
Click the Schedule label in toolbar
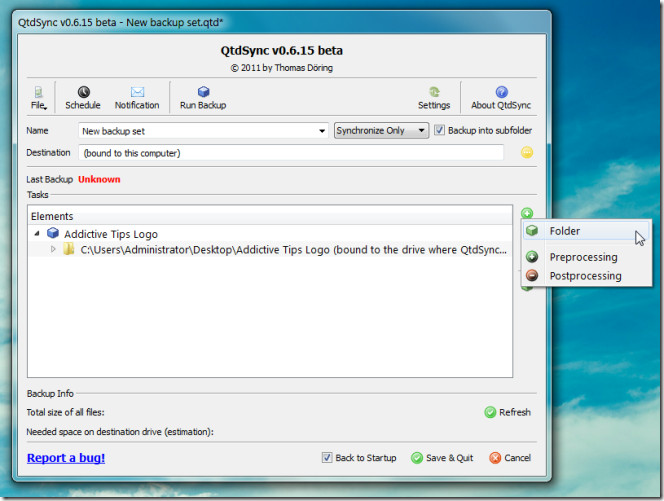[83, 105]
